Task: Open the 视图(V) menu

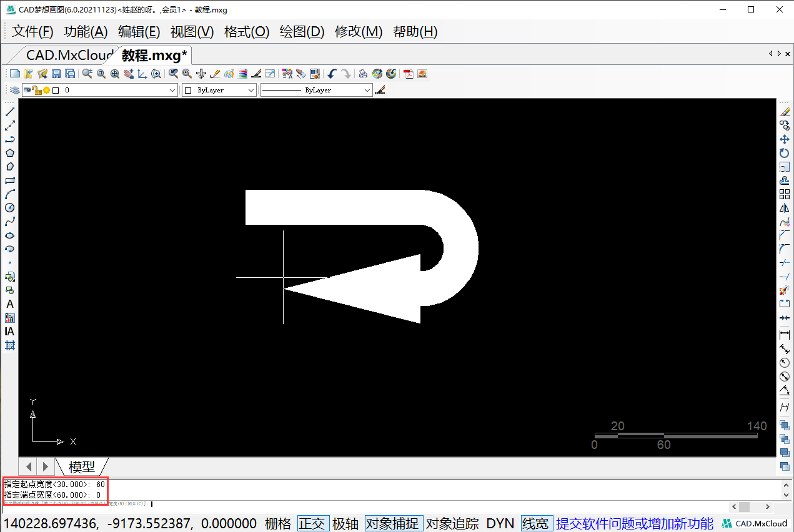Action: coord(192,32)
